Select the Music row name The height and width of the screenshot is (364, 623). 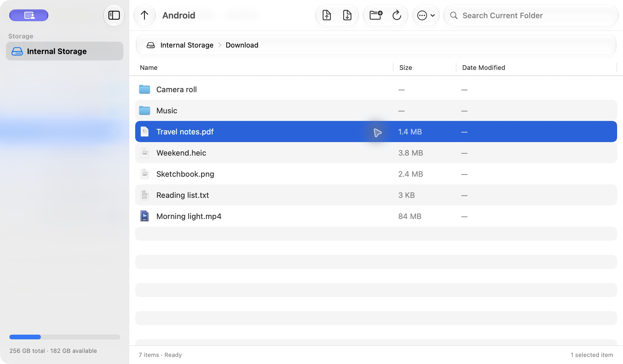(x=167, y=111)
